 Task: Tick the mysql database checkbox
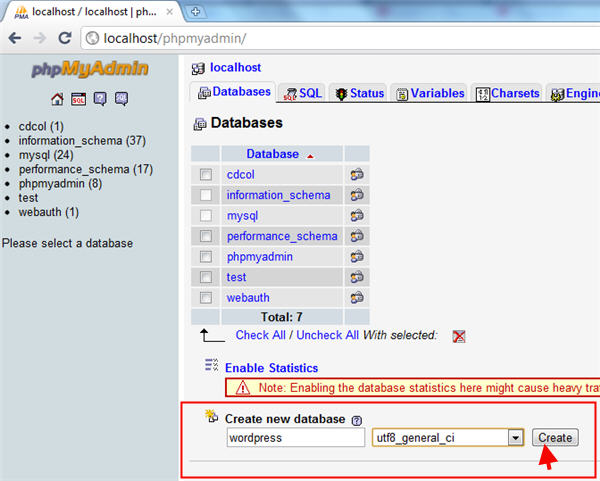[x=206, y=216]
